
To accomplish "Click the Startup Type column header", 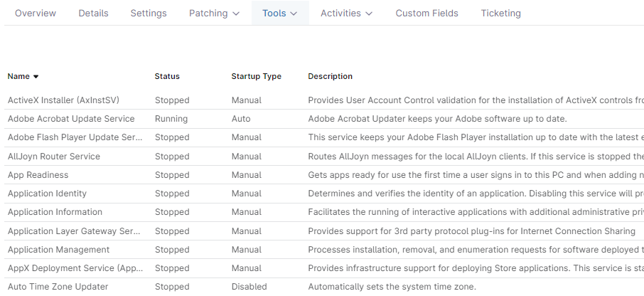I will (256, 77).
